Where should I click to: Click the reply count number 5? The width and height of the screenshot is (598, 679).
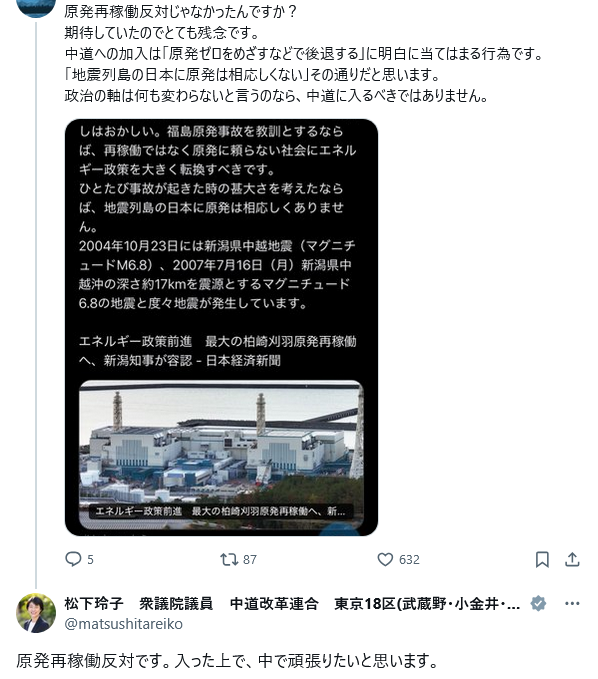[x=90, y=559]
